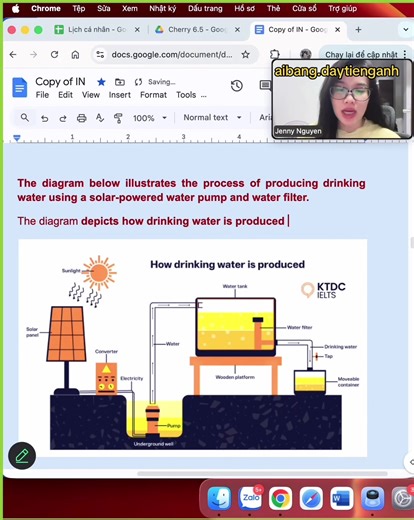414x520 pixels.
Task: Open the font family dropdown
Action: click(265, 118)
